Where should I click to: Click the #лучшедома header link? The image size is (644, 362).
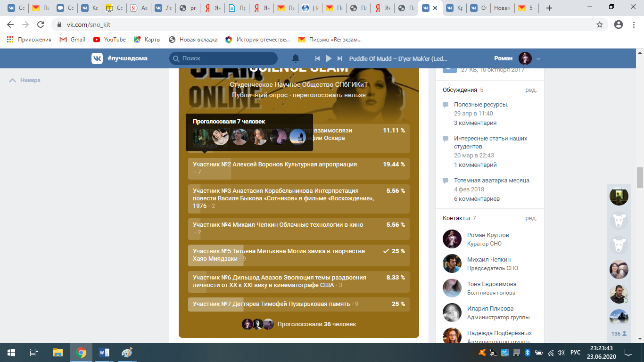[127, 58]
